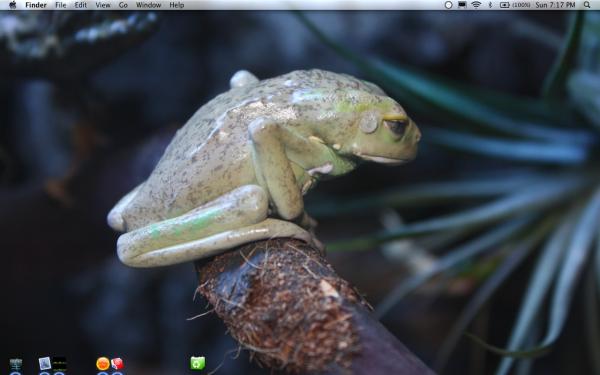Screen dimensions: 600x375
Task: Open the Edit menu
Action: [80, 5]
